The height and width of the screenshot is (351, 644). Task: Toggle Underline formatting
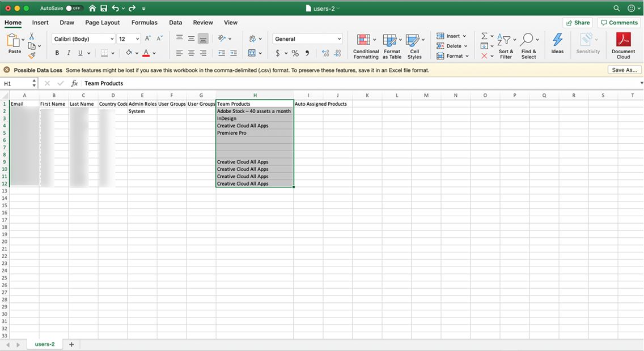[x=80, y=53]
